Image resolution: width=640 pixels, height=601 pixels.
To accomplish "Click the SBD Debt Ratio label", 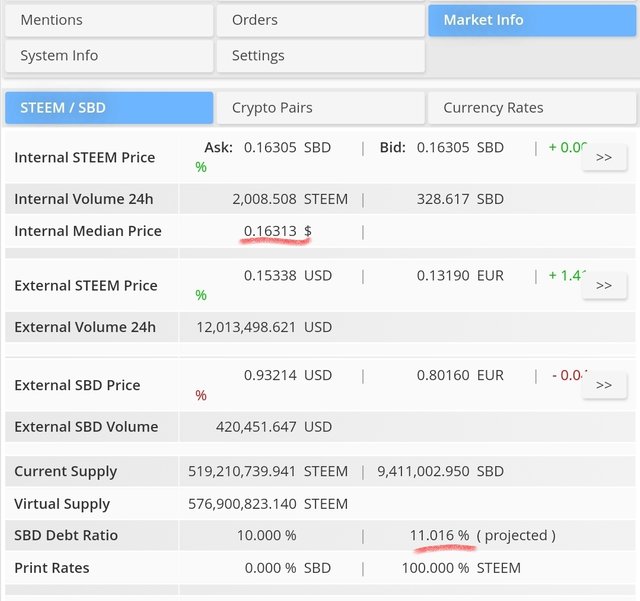I will (66, 535).
